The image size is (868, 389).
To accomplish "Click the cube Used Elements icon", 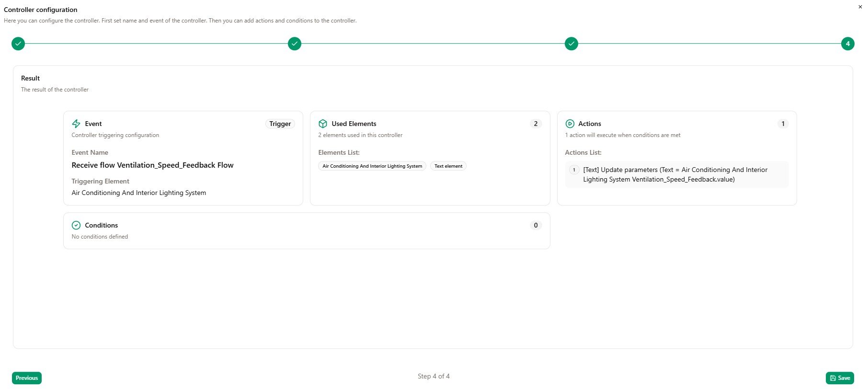I will tap(323, 124).
